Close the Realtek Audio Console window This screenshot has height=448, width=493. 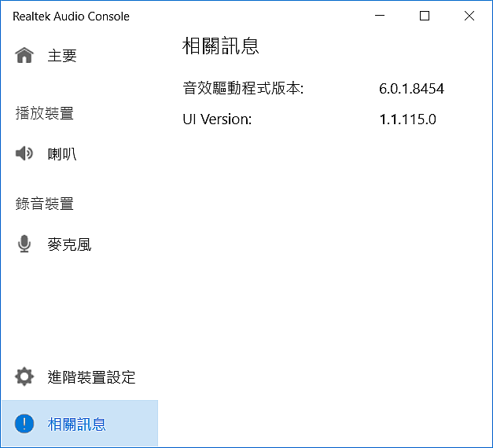pos(469,16)
